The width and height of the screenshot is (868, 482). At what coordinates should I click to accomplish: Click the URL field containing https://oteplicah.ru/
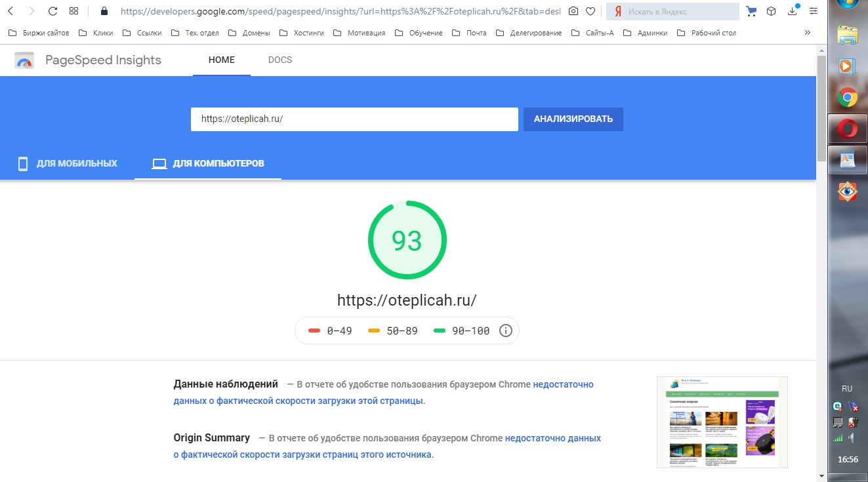point(354,119)
